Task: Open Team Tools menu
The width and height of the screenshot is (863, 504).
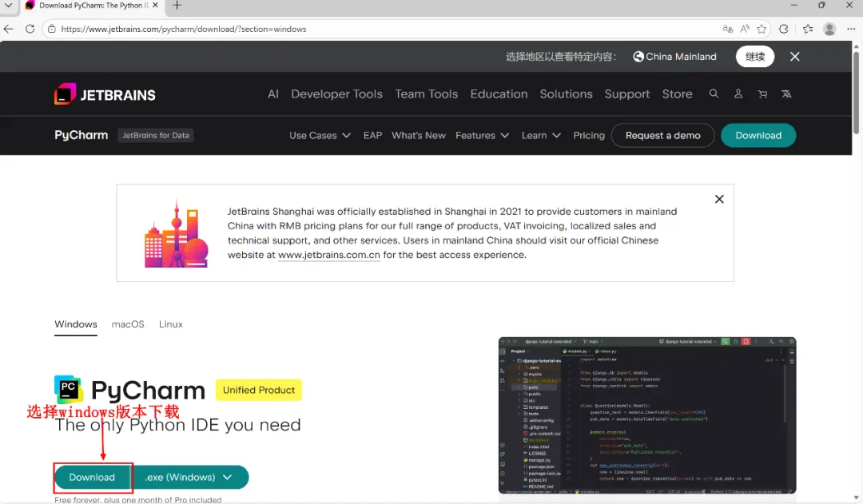Action: click(426, 94)
